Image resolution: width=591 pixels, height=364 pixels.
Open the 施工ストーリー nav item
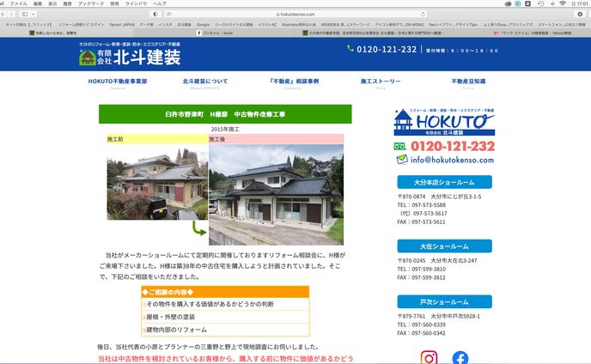(x=381, y=82)
